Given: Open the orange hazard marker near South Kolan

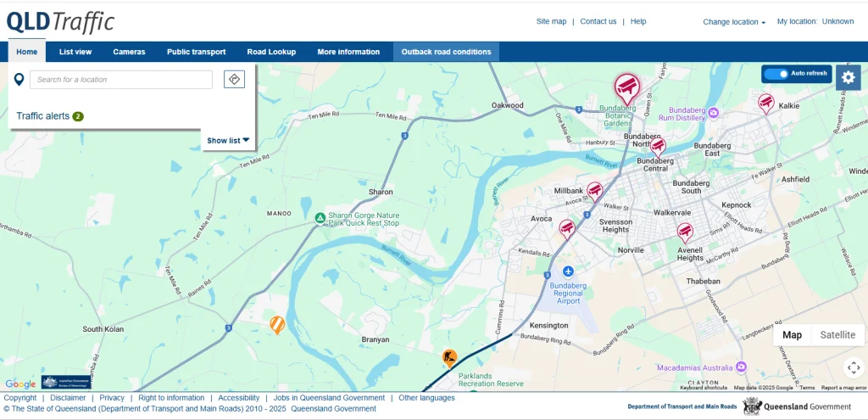Looking at the screenshot, I should coord(277,324).
